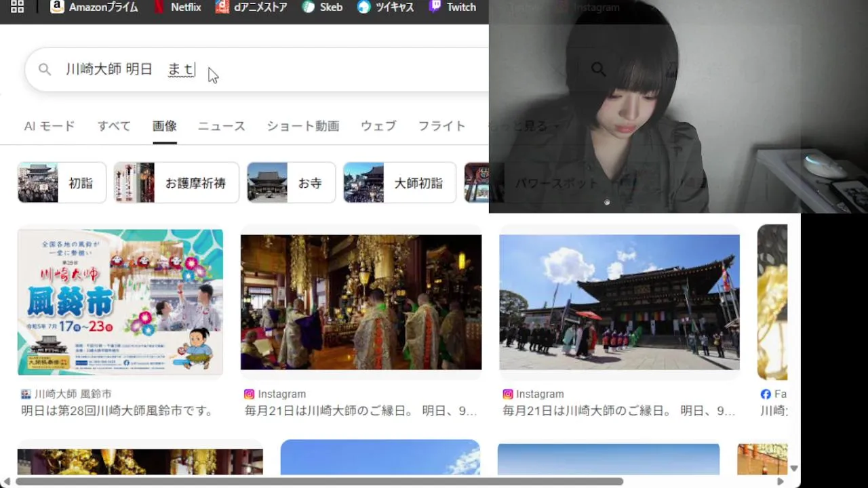Viewport: 868px width, 488px height.
Task: Click right arrow of horizontal scrollbar
Action: 781,481
